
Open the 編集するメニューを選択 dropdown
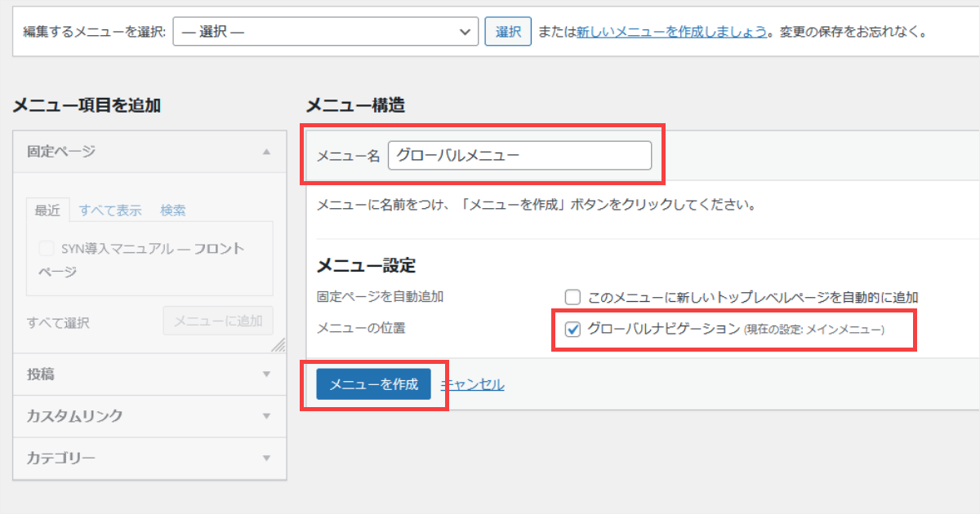coord(325,32)
